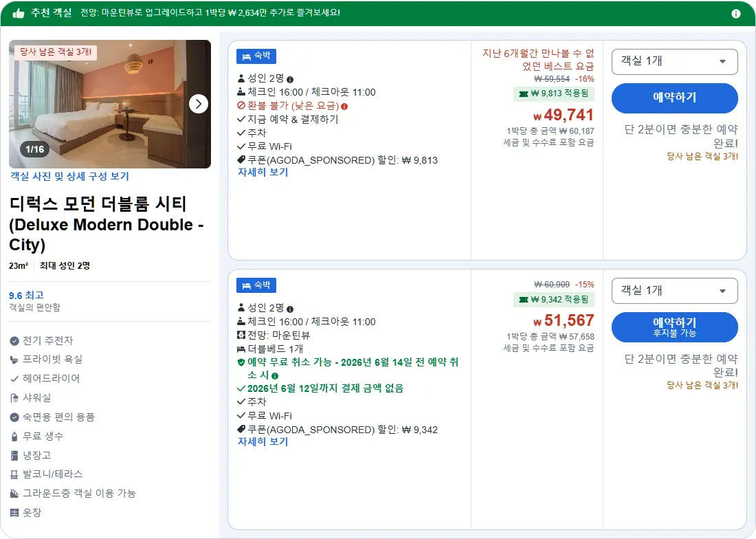Open 자세히 보기 in the first offer
The height and width of the screenshot is (539, 756).
263,172
